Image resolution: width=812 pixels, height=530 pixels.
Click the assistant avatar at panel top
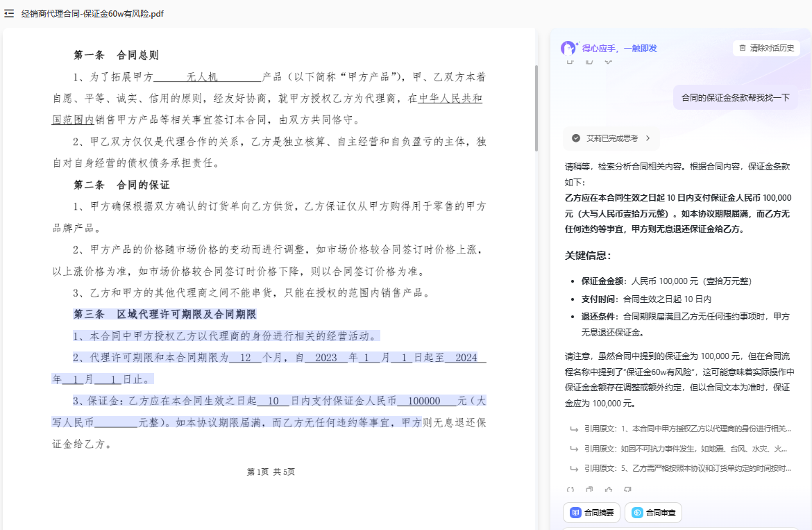pyautogui.click(x=568, y=48)
